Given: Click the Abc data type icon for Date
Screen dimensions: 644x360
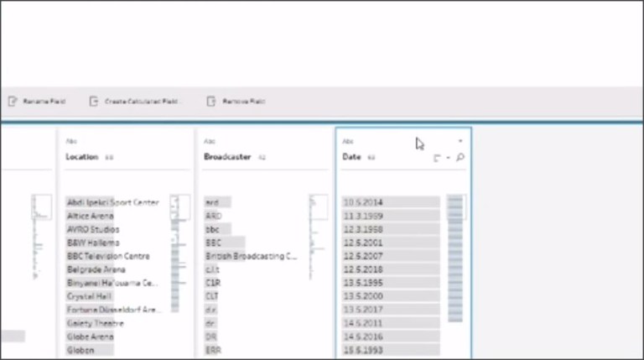Looking at the screenshot, I should click(348, 142).
